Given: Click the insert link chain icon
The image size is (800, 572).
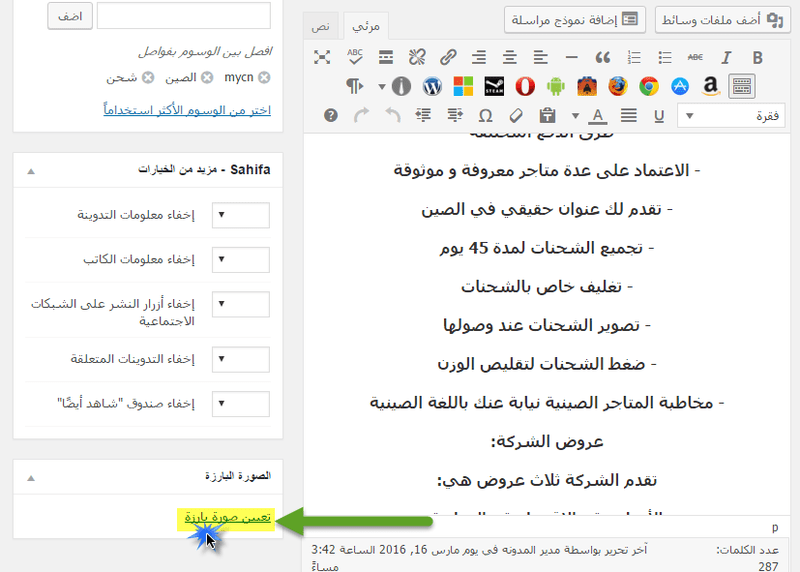Looking at the screenshot, I should (x=449, y=57).
